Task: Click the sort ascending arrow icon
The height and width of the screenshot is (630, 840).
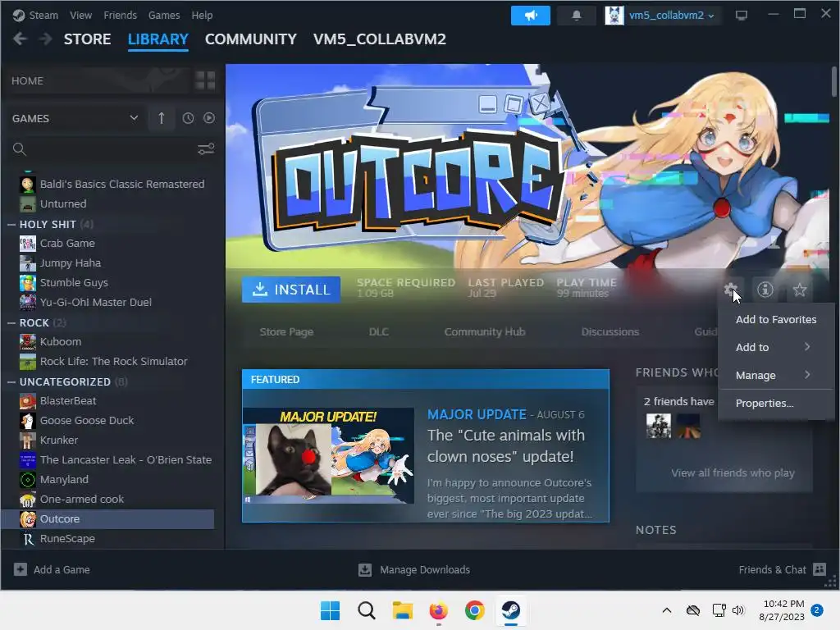Action: pyautogui.click(x=162, y=118)
